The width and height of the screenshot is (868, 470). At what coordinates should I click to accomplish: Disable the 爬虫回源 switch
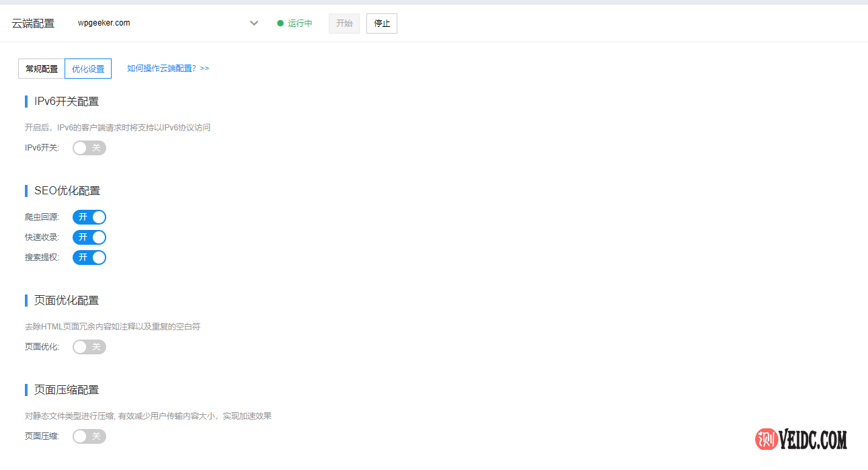click(89, 217)
